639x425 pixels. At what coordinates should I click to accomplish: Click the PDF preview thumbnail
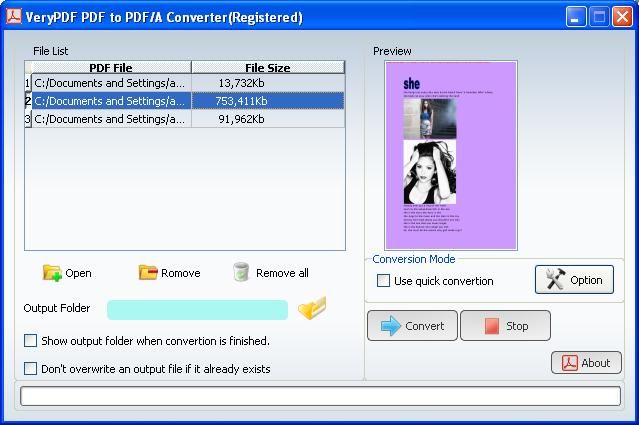[451, 155]
